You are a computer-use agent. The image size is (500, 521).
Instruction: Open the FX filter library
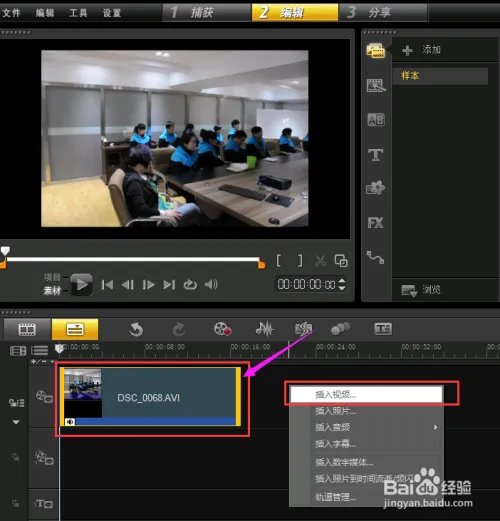click(376, 223)
